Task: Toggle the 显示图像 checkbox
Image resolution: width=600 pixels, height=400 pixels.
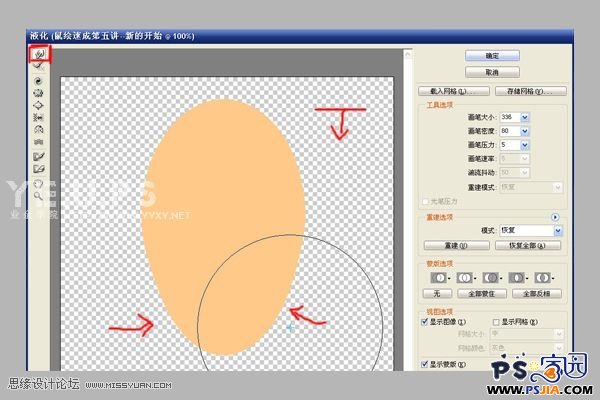Action: pos(424,322)
